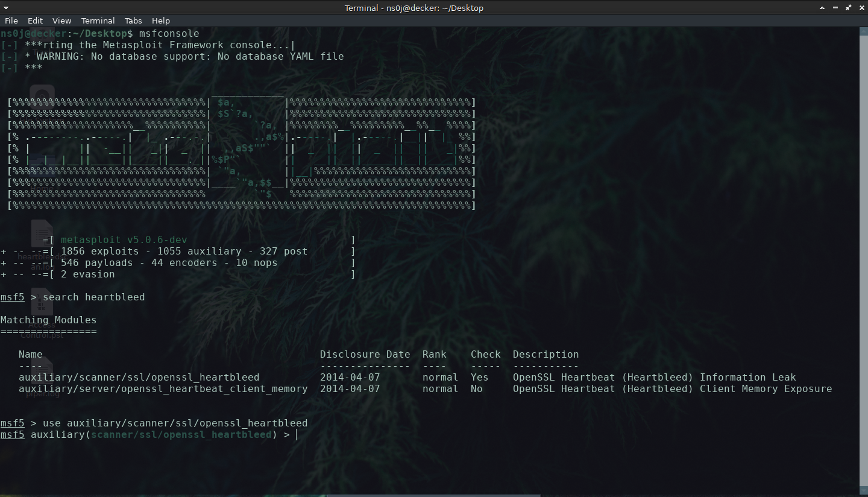Click the 'Matching Modules' heading
This screenshot has width=868, height=497.
(x=48, y=320)
